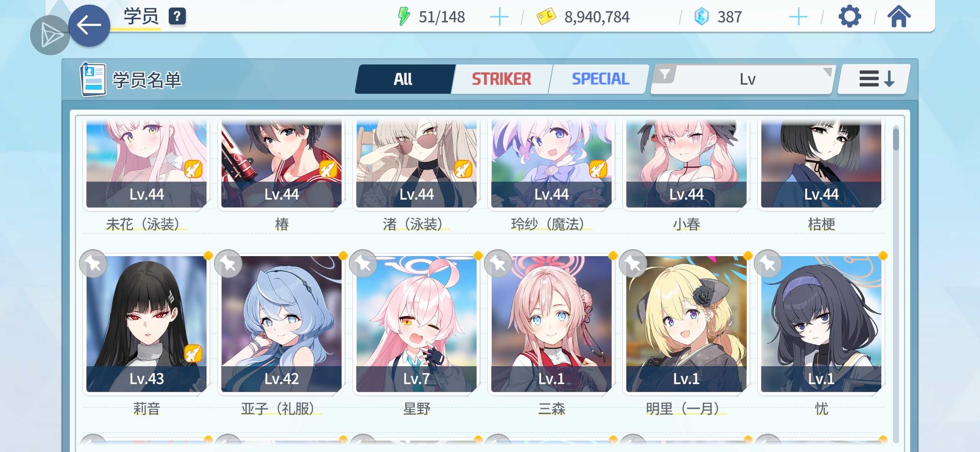
Task: Click the credits card currency icon
Action: point(546,17)
